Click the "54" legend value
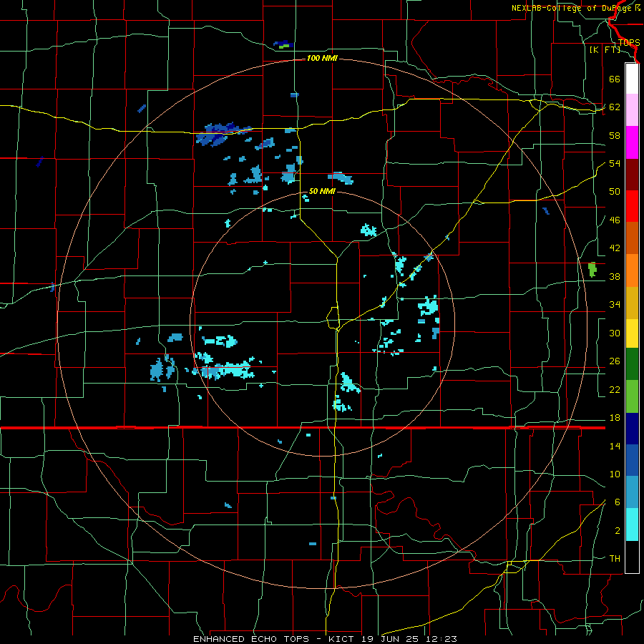The height and width of the screenshot is (644, 644). coord(615,163)
